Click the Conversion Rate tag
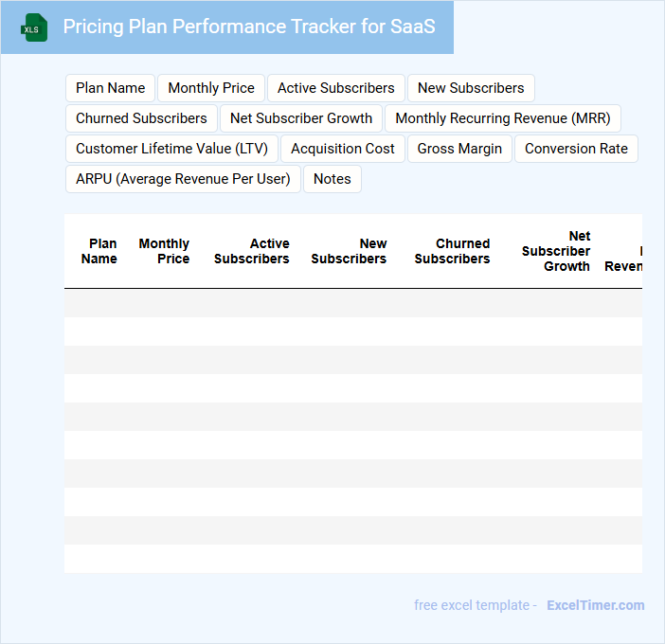665x644 pixels. pos(576,149)
